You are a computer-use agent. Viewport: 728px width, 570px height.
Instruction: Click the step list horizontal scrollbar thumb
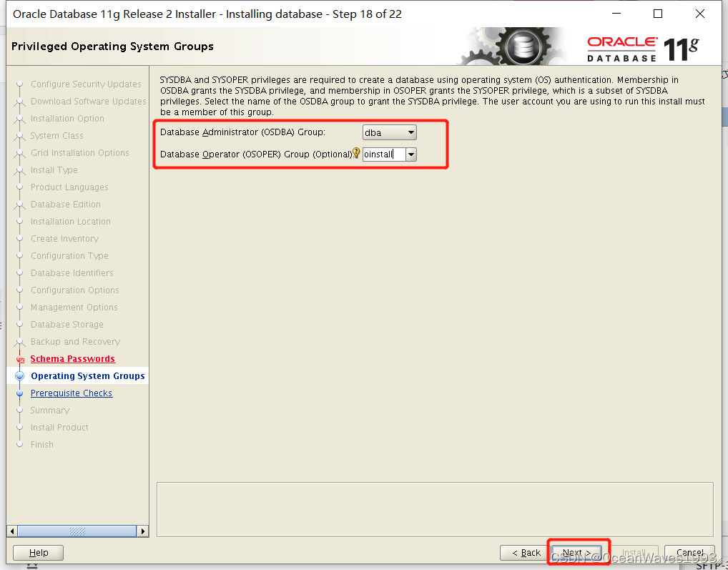pyautogui.click(x=77, y=531)
